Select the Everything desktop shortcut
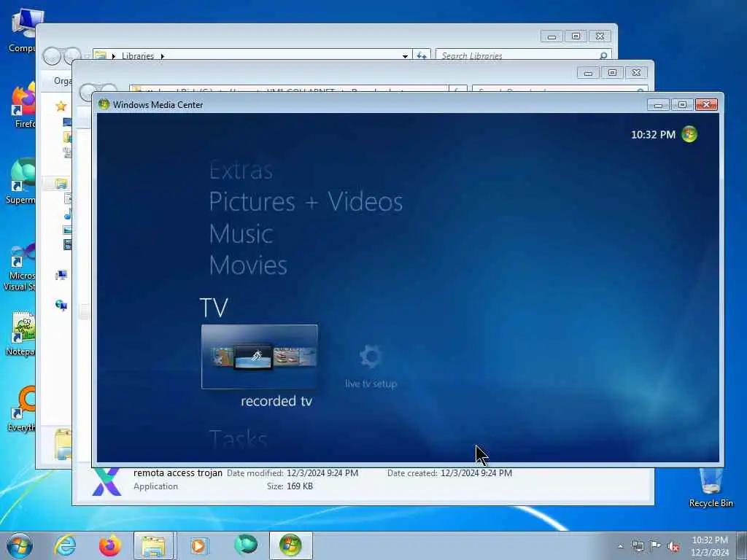 [x=21, y=409]
